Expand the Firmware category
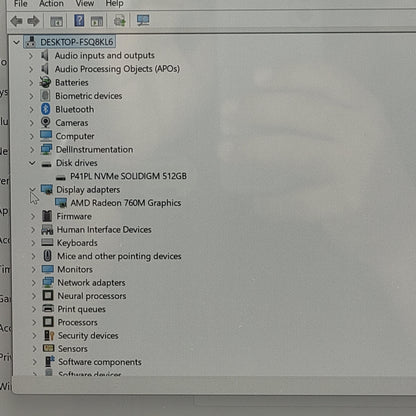Screen dimensions: 416x416 33,216
